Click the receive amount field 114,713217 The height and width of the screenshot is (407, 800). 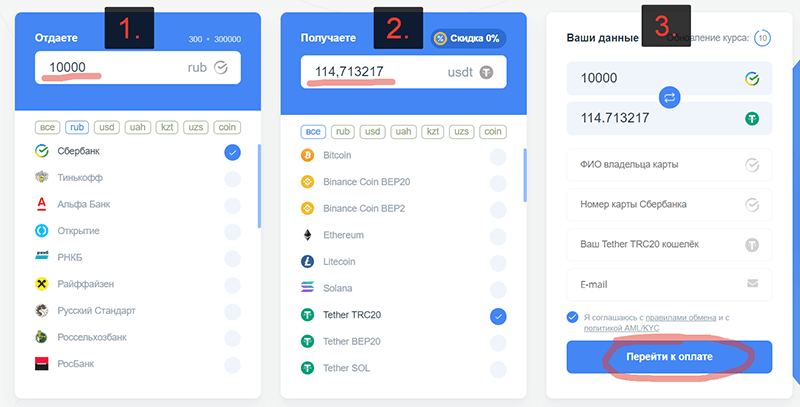tap(404, 72)
